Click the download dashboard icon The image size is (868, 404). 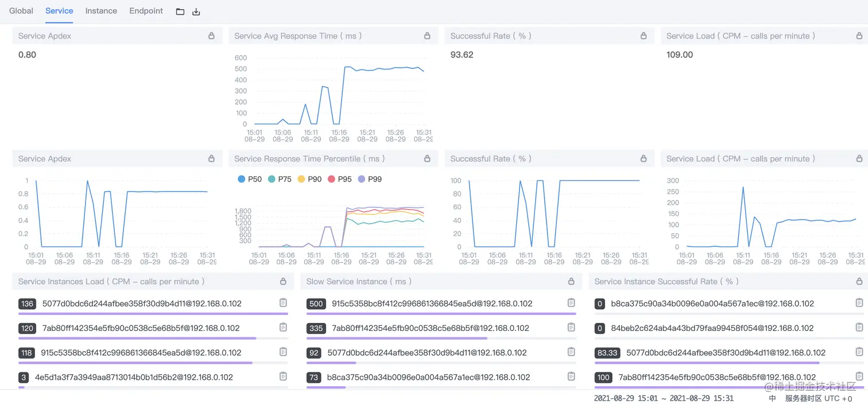tap(196, 11)
